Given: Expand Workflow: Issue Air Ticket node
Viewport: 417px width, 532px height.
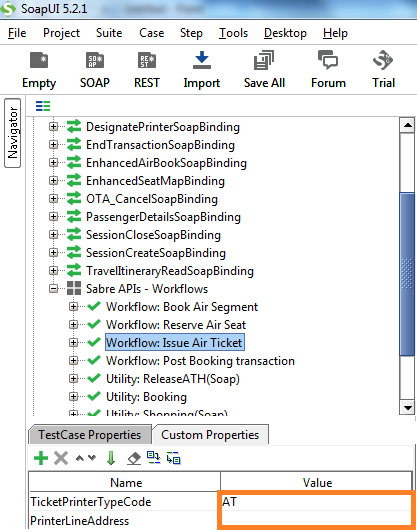Looking at the screenshot, I should coord(73,342).
